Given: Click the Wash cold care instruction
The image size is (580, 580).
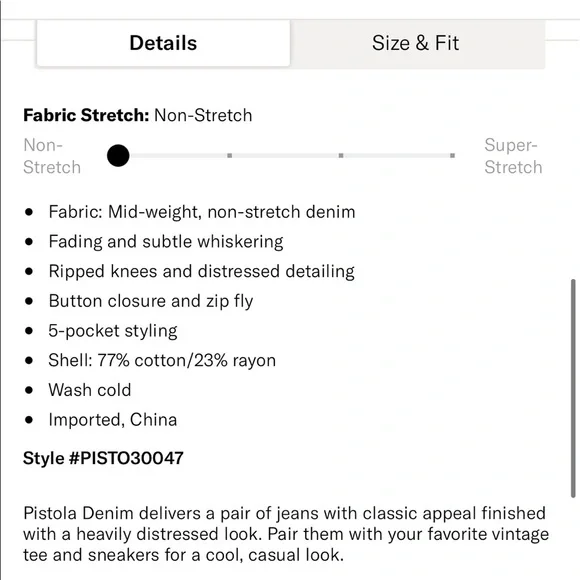Looking at the screenshot, I should click(x=90, y=390).
